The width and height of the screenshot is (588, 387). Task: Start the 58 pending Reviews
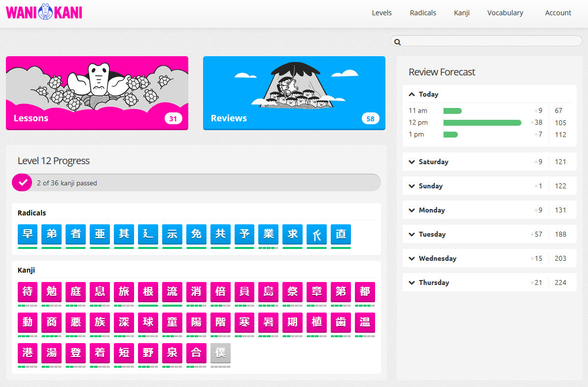coord(294,93)
